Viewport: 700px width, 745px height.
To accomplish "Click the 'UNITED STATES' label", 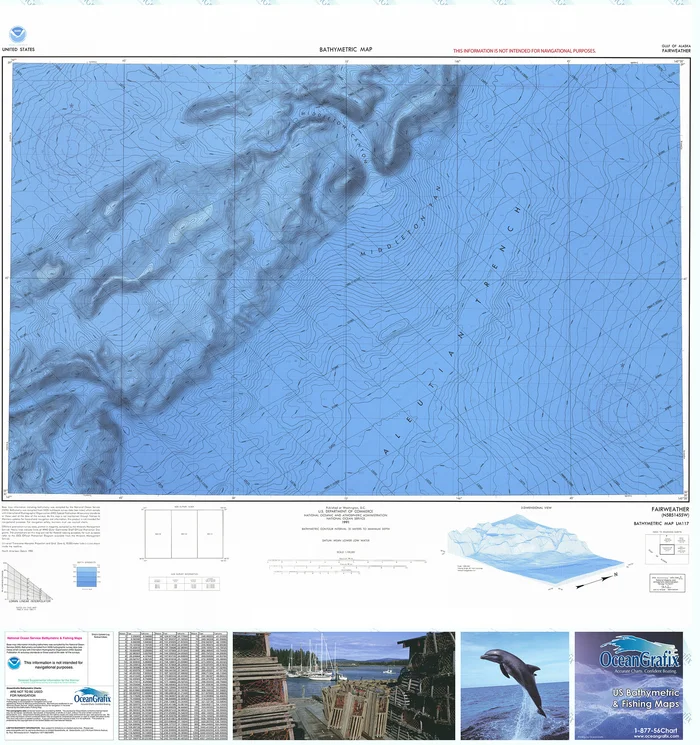I will (x=18, y=49).
